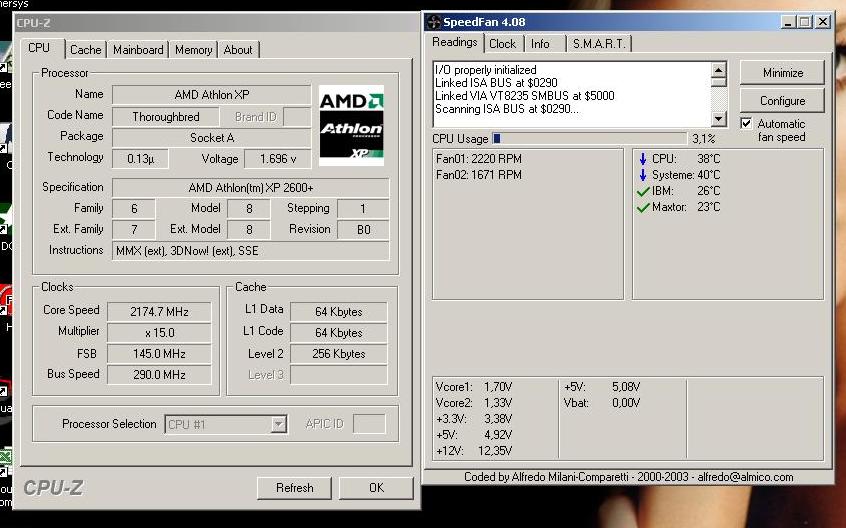The height and width of the screenshot is (528, 846).
Task: Click the SpeedFan title bar icon
Action: pos(432,22)
